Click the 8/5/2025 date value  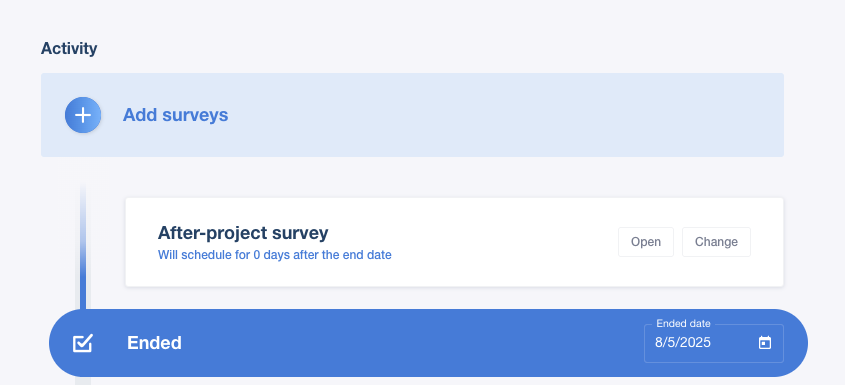tap(683, 342)
